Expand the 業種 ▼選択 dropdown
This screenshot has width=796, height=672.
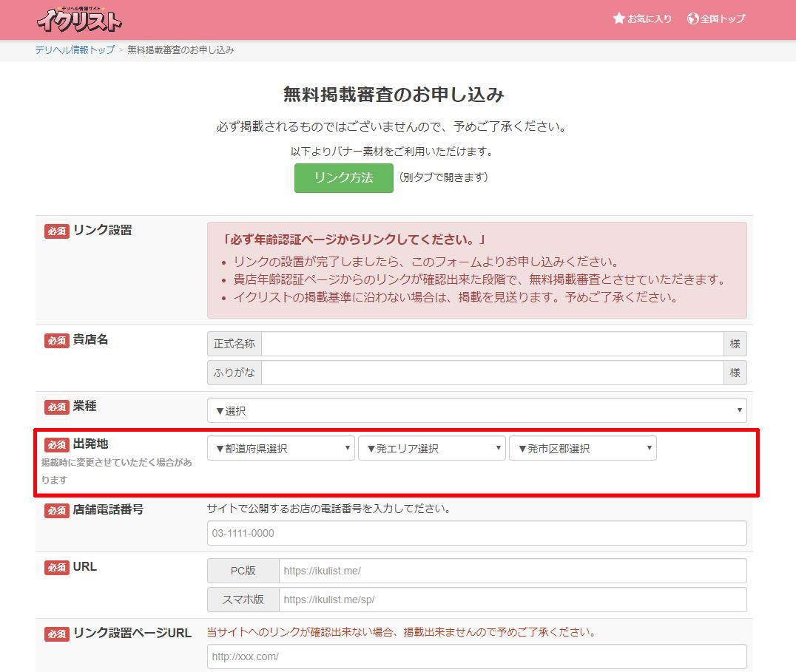click(476, 410)
